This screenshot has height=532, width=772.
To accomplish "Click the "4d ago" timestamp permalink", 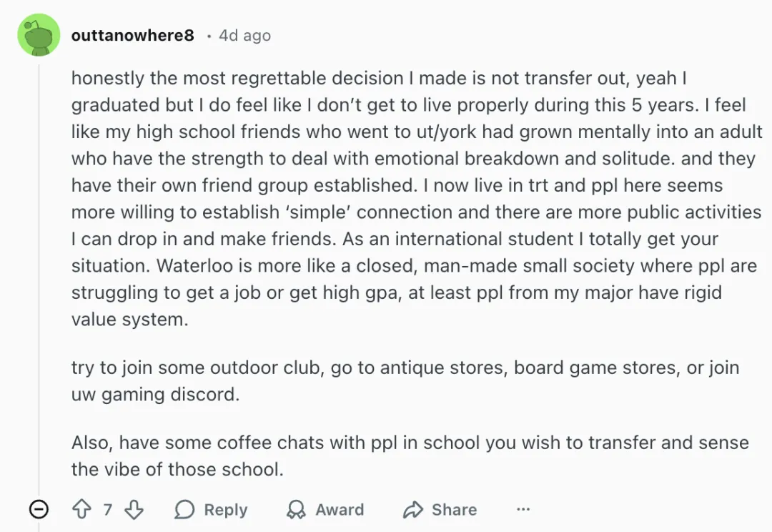I will [244, 35].
